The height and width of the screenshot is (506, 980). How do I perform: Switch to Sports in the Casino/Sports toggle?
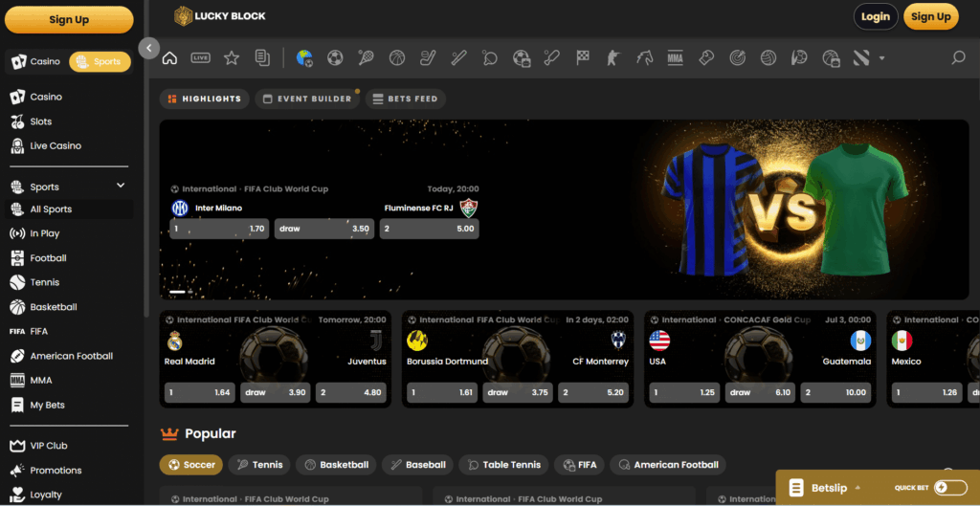pyautogui.click(x=100, y=62)
